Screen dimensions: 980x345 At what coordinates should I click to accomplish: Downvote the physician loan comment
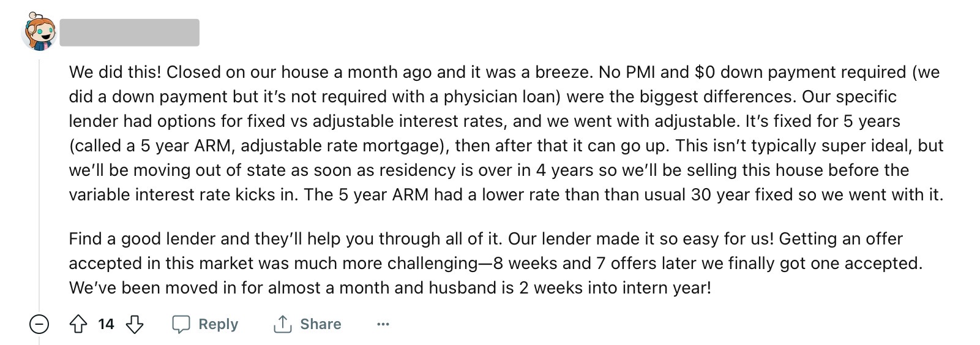(x=135, y=324)
